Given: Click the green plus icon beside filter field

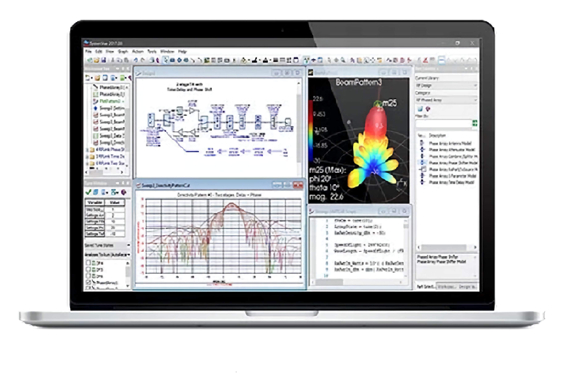Looking at the screenshot, I should coord(475,123).
